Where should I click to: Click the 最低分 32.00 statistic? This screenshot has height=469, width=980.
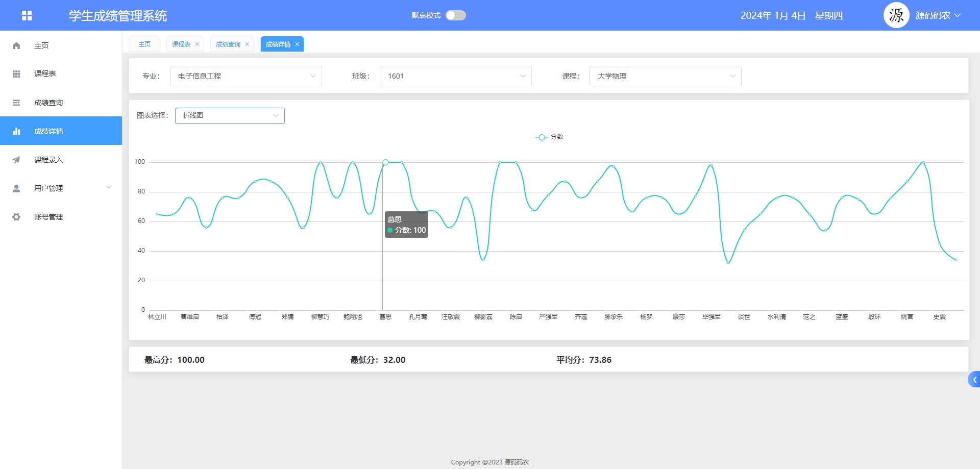pos(378,360)
